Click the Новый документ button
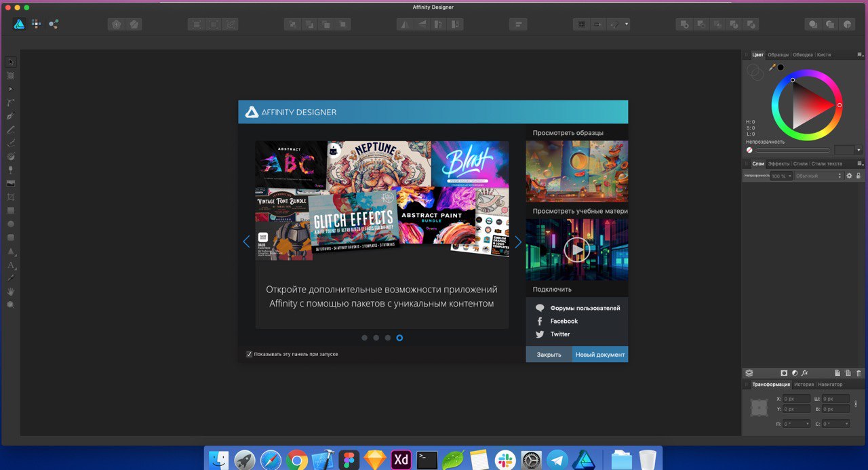 pos(600,354)
